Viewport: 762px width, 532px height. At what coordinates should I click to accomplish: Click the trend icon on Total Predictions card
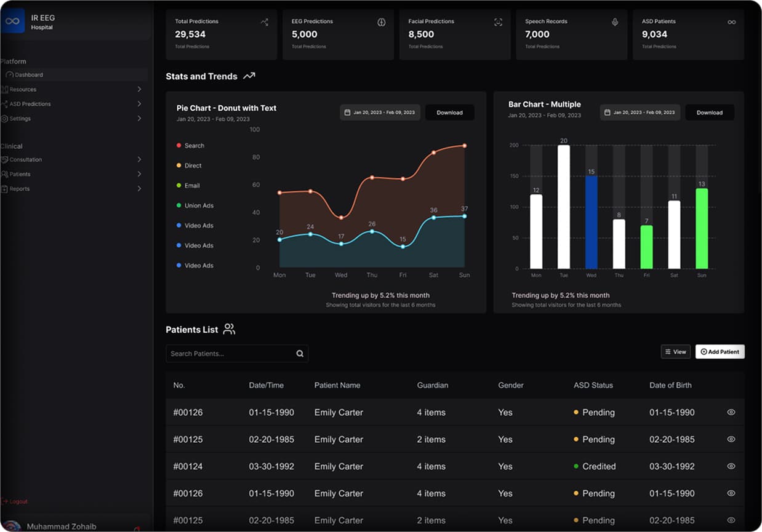click(264, 22)
